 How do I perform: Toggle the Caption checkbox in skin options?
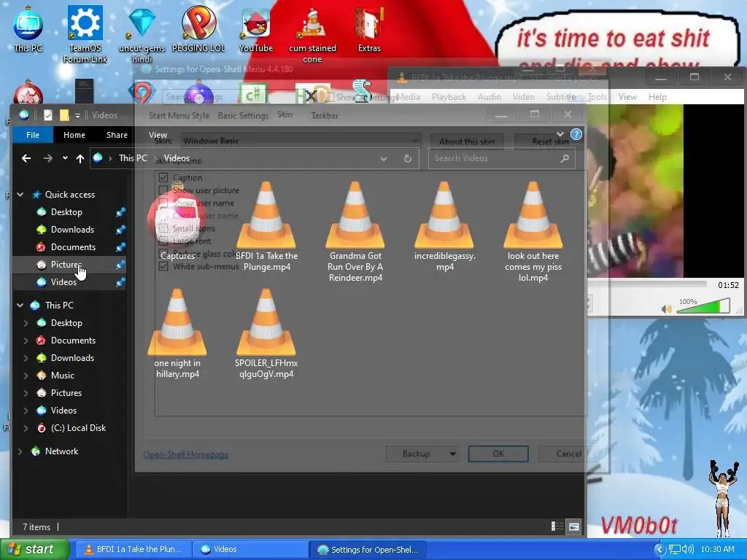tap(163, 178)
